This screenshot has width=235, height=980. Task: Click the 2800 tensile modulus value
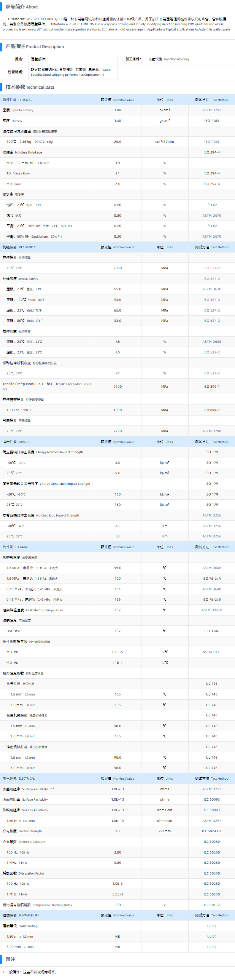coord(117,268)
